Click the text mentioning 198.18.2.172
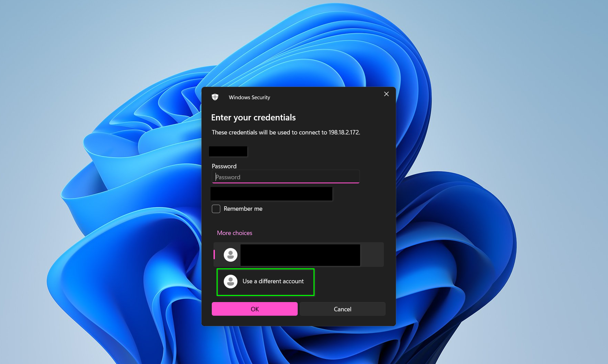Screen dimensions: 608x364 (x=286, y=132)
